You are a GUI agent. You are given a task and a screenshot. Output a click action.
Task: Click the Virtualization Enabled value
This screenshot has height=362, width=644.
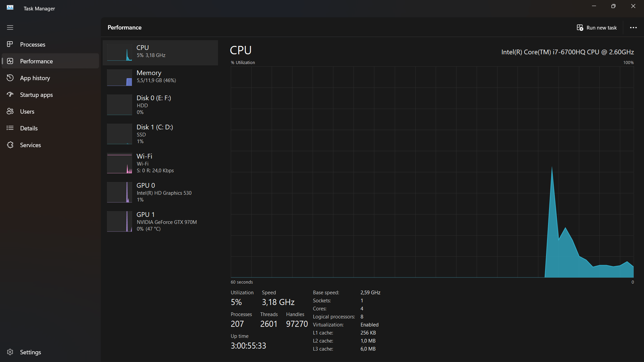point(369,325)
